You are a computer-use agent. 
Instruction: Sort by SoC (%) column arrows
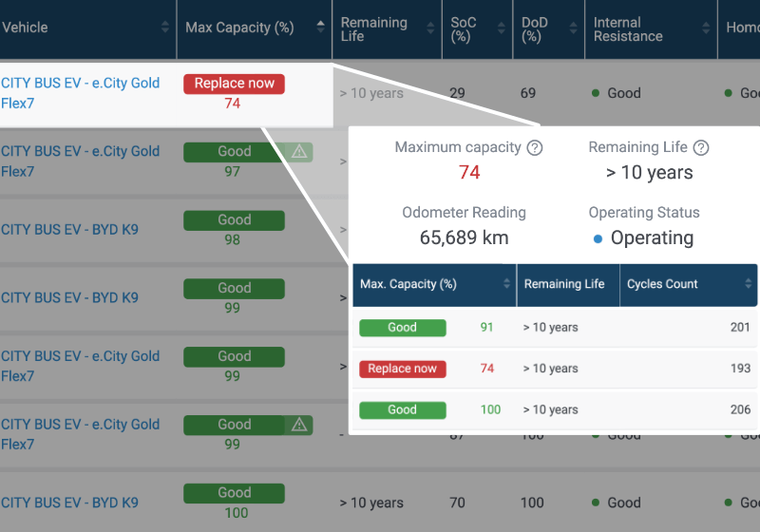tap(502, 28)
